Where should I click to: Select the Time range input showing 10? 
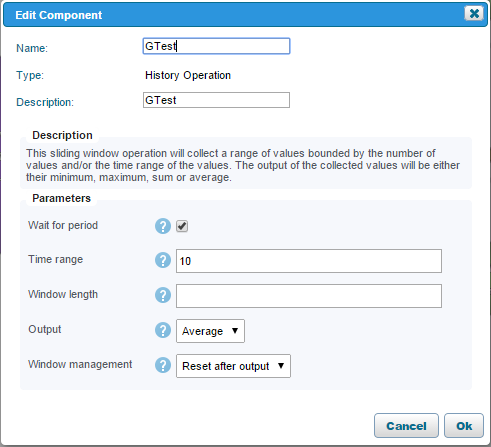pos(309,261)
